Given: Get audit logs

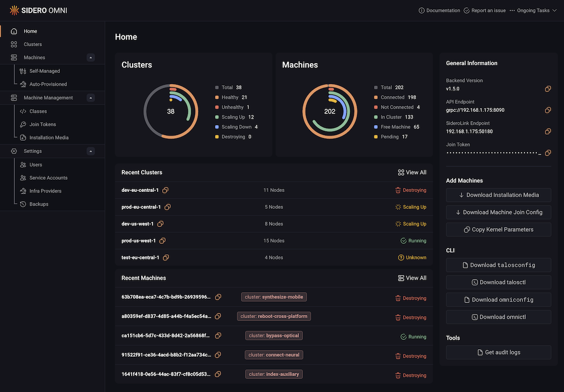Looking at the screenshot, I should [x=499, y=352].
